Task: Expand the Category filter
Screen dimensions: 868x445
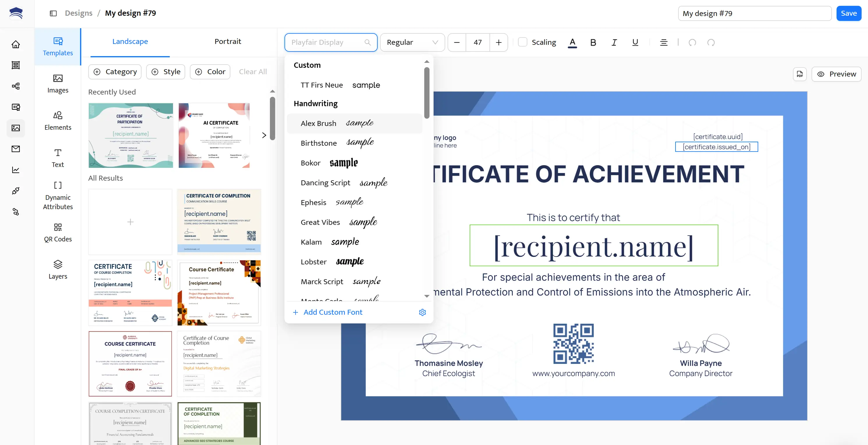Action: [115, 72]
